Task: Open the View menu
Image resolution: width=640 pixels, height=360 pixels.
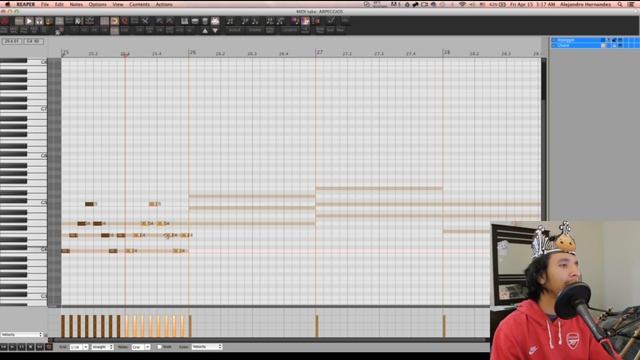Action: click(x=118, y=4)
